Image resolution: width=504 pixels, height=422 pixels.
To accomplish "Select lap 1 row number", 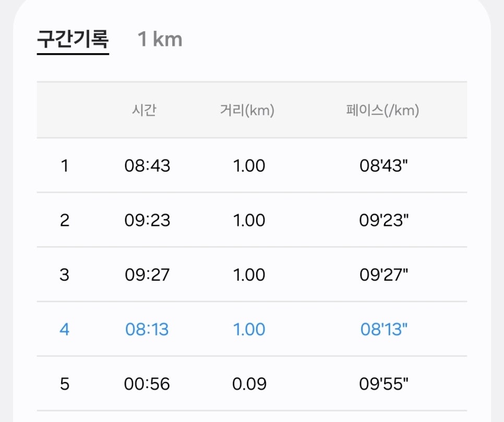I will click(x=65, y=165).
